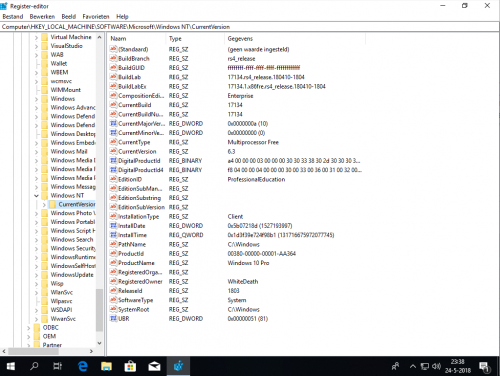Screen dimensions: 500x376
Task: Click the InstallDate DWORD value icon
Action: point(113,226)
